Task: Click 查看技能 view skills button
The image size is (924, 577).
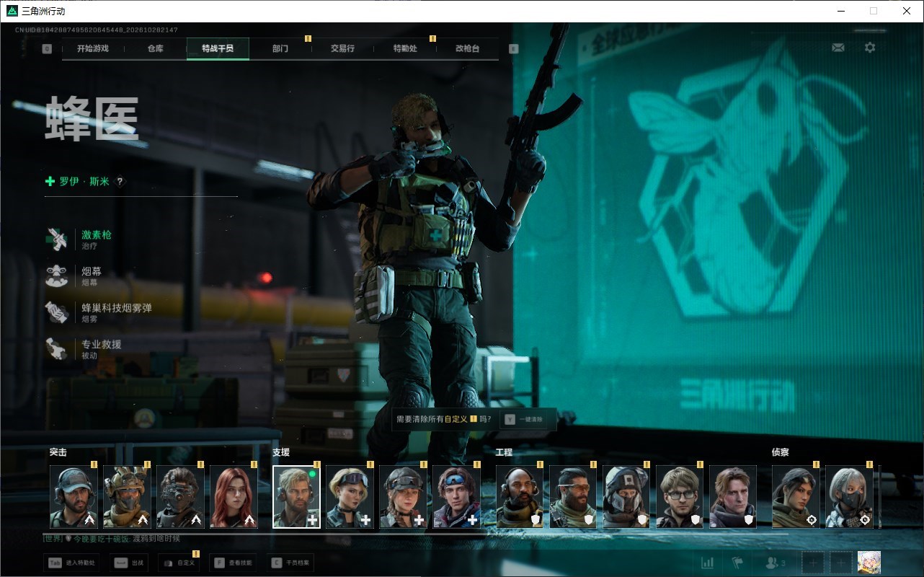Action: tap(233, 563)
